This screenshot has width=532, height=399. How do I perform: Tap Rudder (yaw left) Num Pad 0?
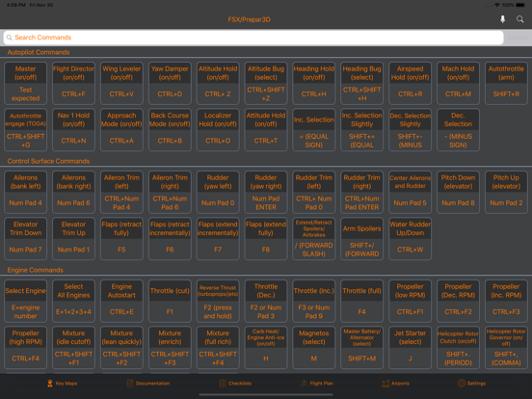coord(218,192)
